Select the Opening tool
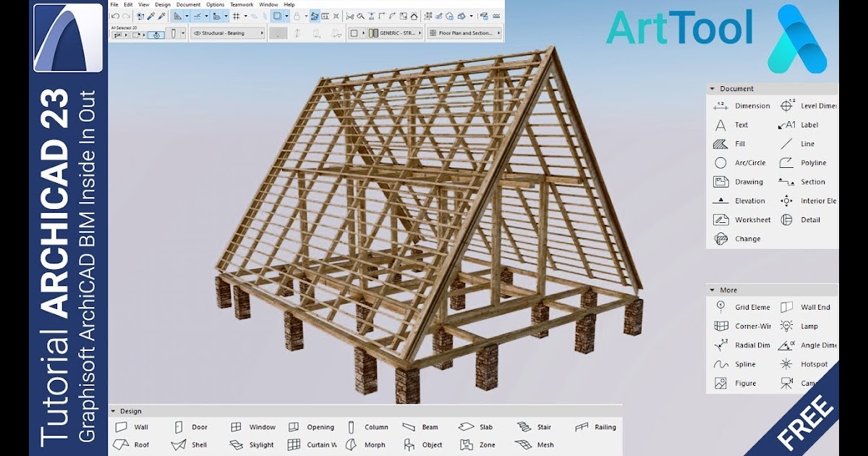Screen dimensions: 868x456 [x=311, y=427]
